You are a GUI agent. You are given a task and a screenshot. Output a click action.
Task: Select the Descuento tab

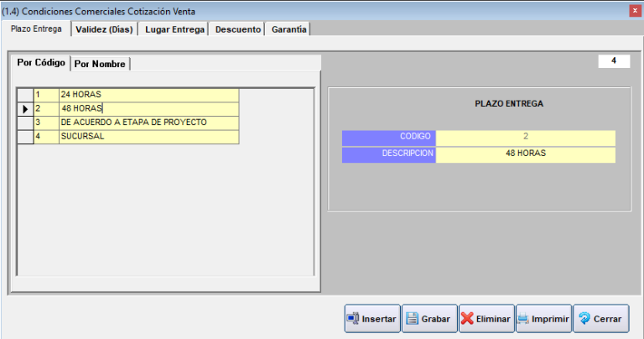(x=237, y=29)
